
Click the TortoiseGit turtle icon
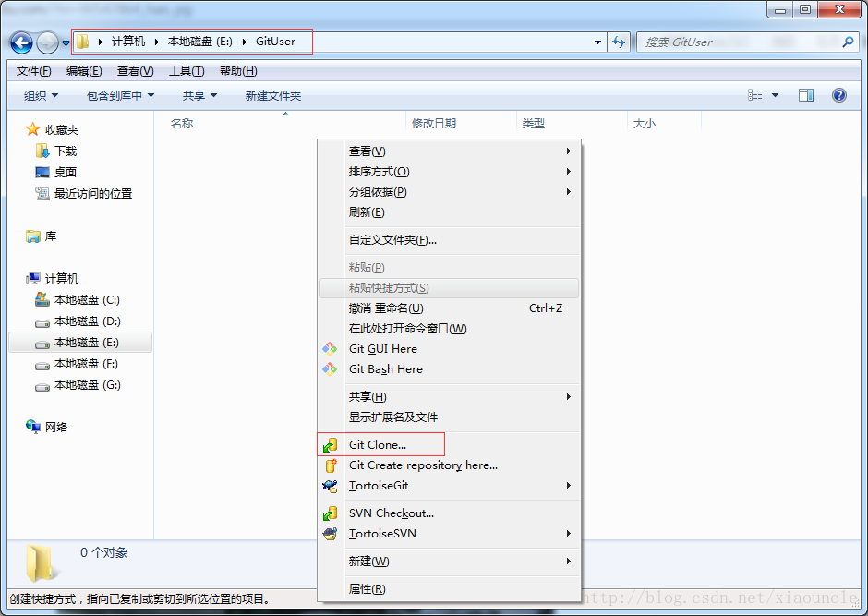(330, 486)
